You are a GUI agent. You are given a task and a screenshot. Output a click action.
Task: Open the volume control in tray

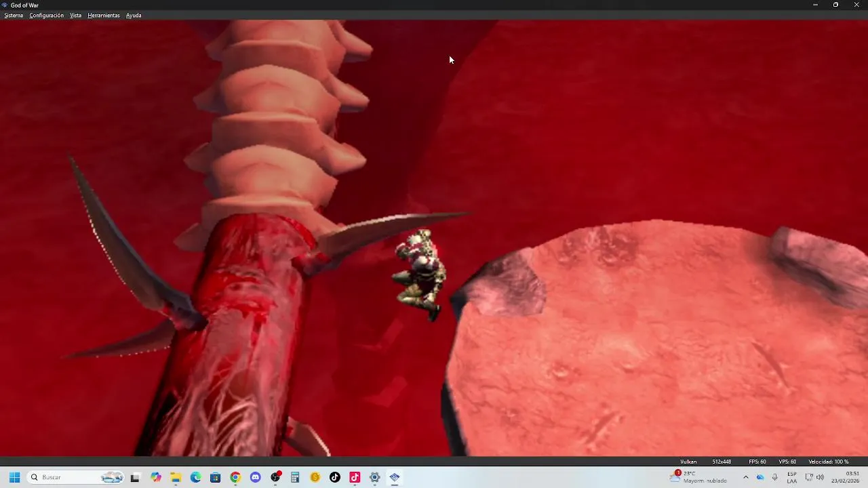tap(820, 477)
